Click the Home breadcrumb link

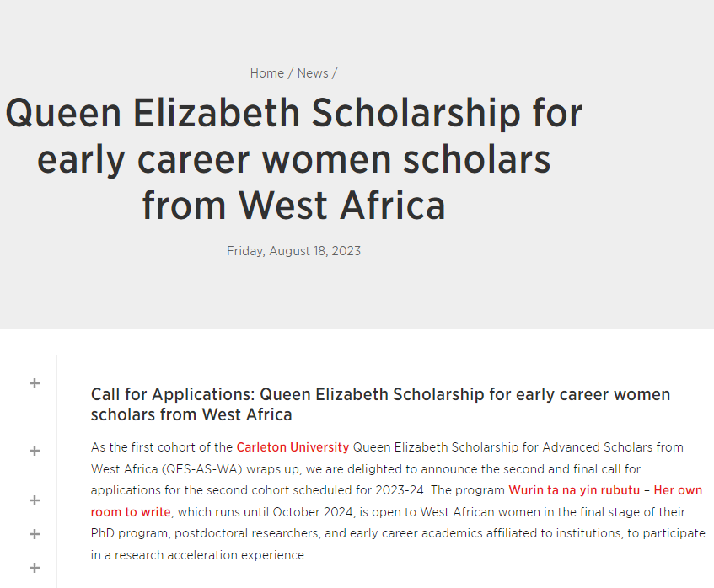pos(266,73)
